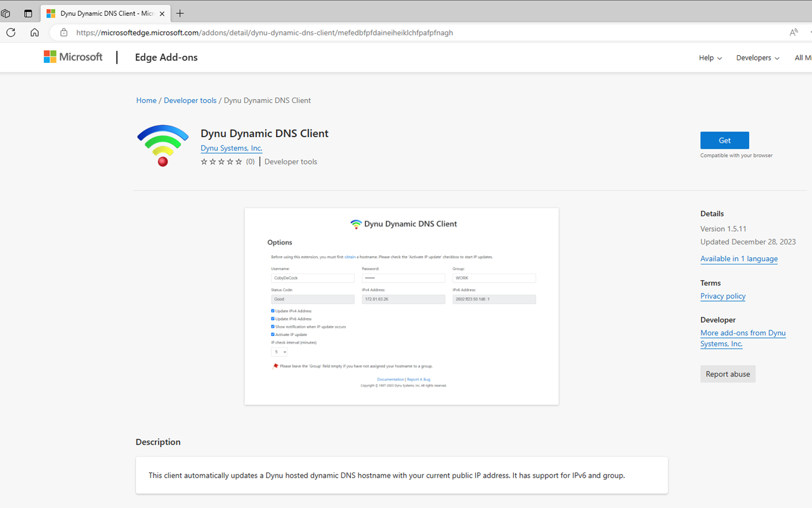812x508 pixels.
Task: Click the Report abuse button
Action: click(728, 374)
